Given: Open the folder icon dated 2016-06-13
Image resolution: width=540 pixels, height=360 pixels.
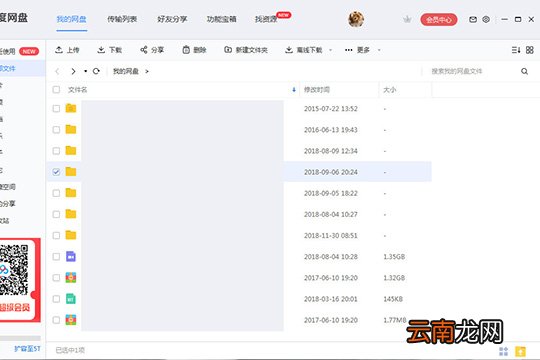Looking at the screenshot, I should coord(71,129).
